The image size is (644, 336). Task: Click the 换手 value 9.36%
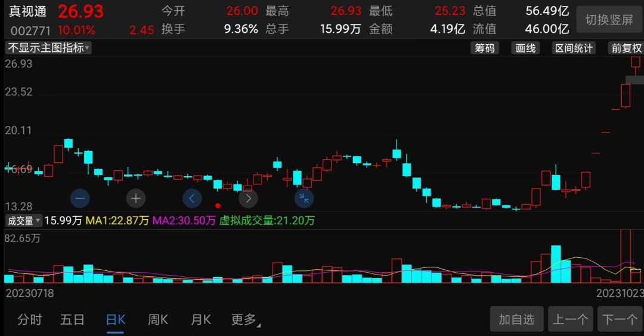point(241,29)
